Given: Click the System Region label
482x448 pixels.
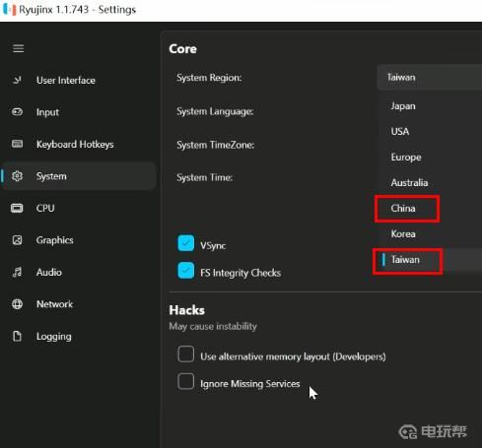Looking at the screenshot, I should [x=209, y=78].
